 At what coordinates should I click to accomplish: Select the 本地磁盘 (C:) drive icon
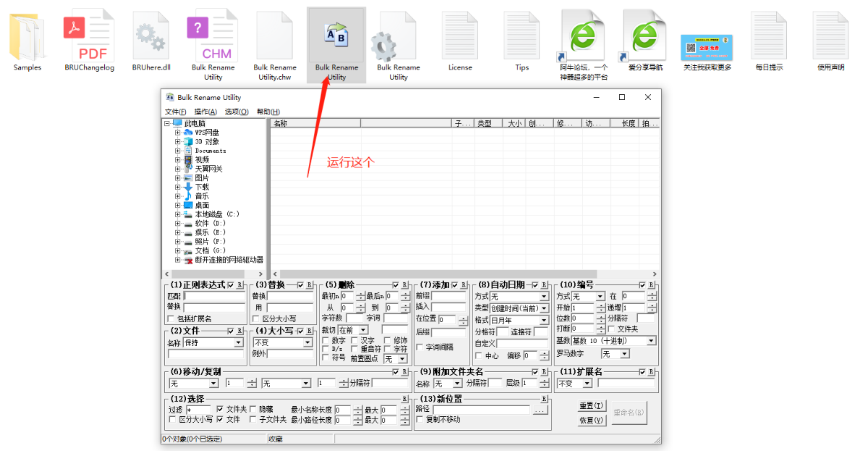[188, 214]
